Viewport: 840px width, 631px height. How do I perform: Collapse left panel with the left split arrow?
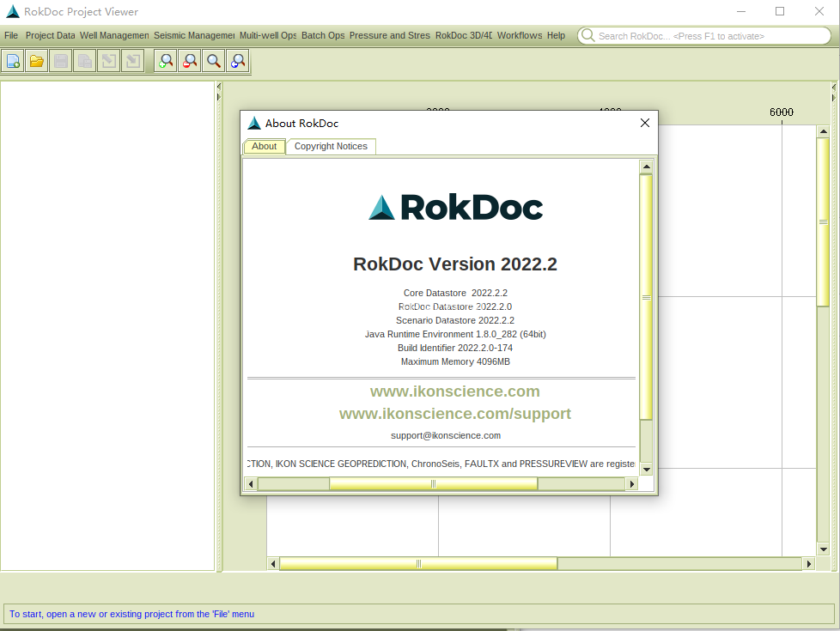218,87
